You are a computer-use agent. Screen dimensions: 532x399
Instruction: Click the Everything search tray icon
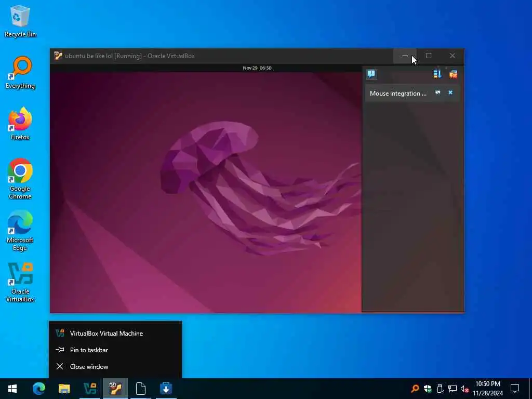click(x=415, y=389)
